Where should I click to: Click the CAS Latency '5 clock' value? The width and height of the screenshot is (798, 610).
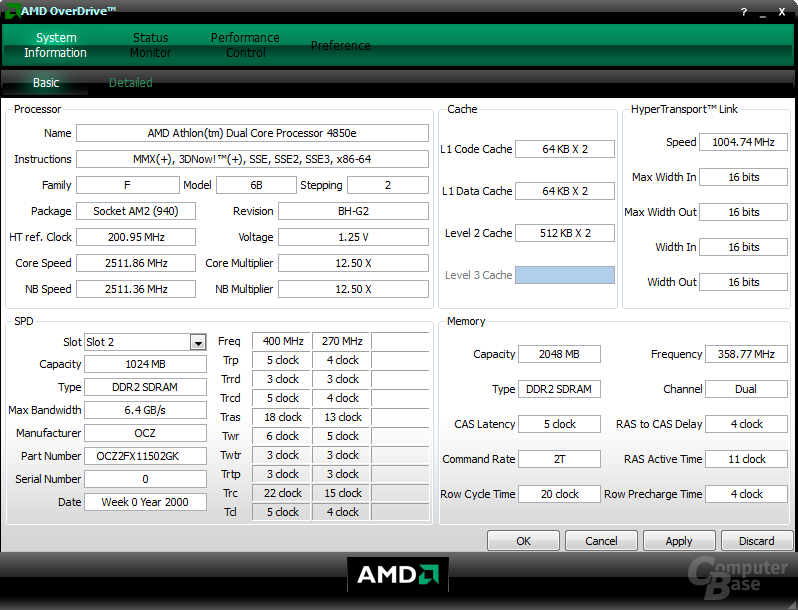tap(559, 424)
